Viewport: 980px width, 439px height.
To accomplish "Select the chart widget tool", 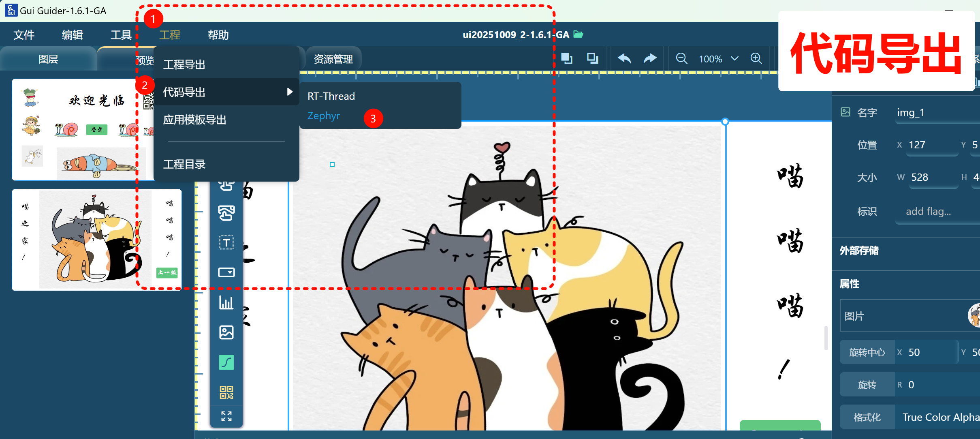I will pos(226,302).
